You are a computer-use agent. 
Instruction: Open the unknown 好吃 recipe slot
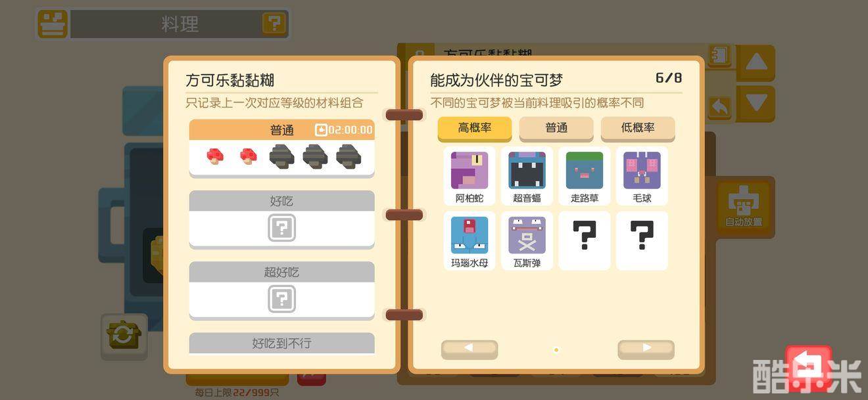[282, 229]
